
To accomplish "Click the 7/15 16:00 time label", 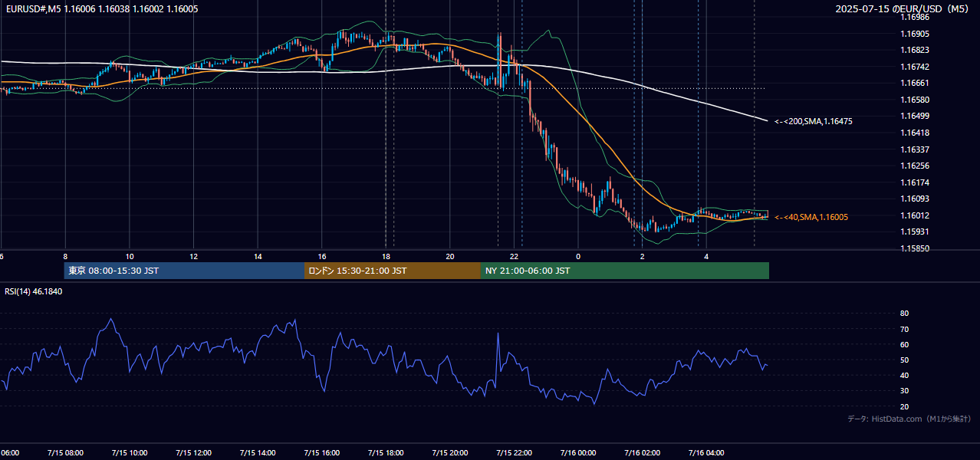I will click(x=322, y=453).
